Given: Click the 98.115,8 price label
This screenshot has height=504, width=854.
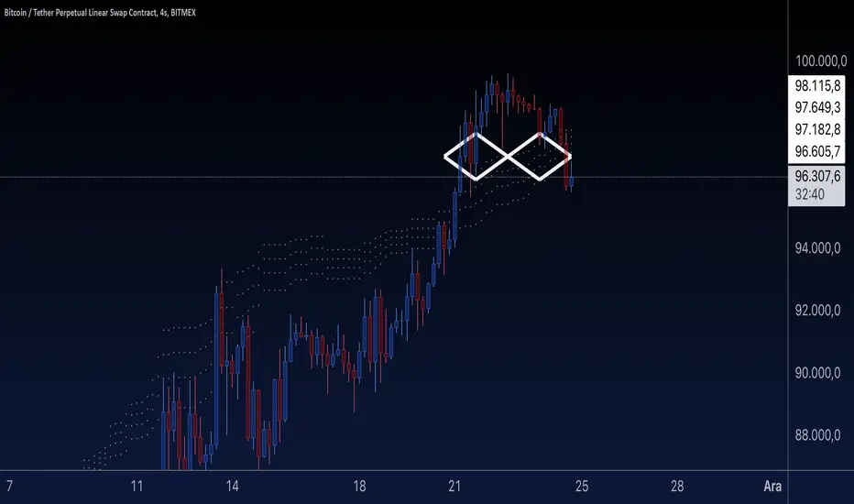Looking at the screenshot, I should [817, 86].
